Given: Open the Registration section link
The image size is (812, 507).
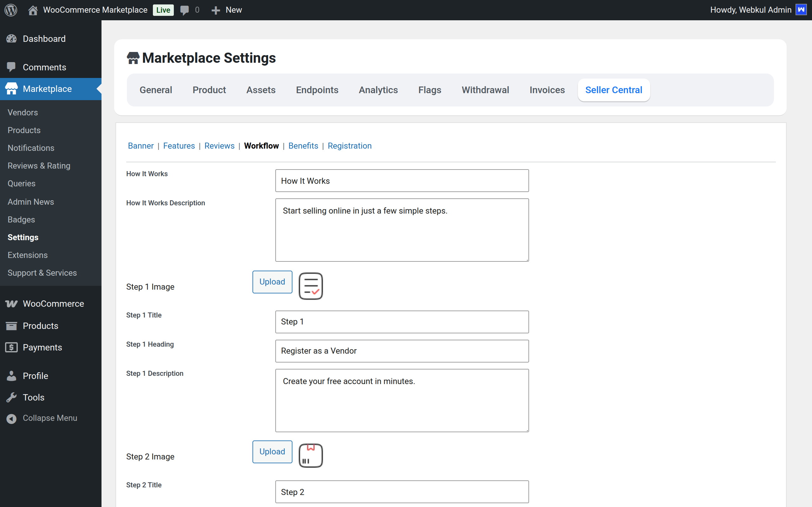Looking at the screenshot, I should click(x=350, y=145).
